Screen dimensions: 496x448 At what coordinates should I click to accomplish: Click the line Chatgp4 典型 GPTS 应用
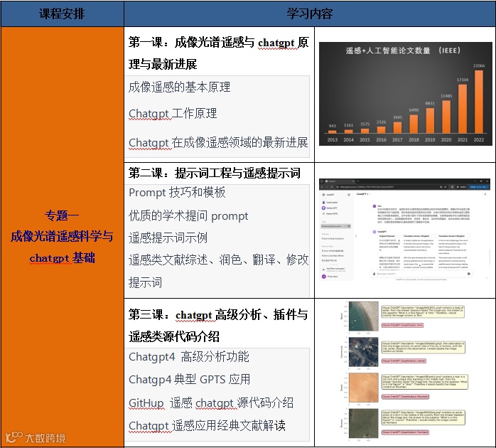point(190,379)
